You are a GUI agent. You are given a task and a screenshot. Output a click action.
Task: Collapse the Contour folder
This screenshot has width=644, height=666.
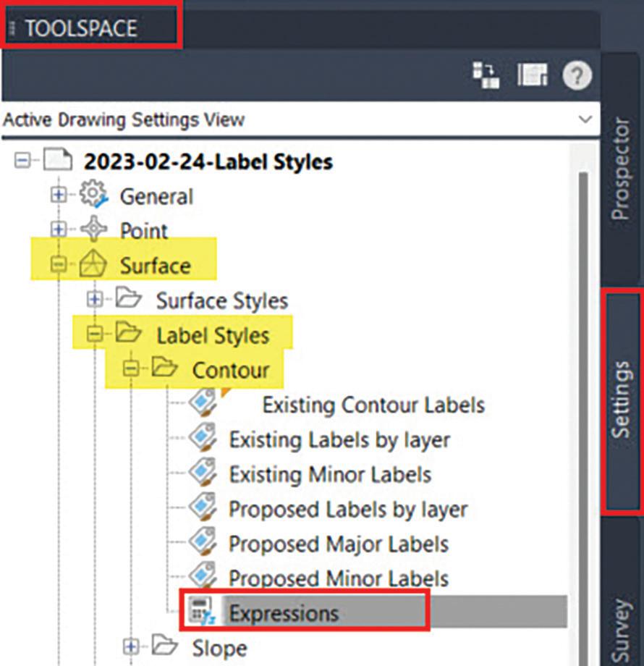pos(131,368)
